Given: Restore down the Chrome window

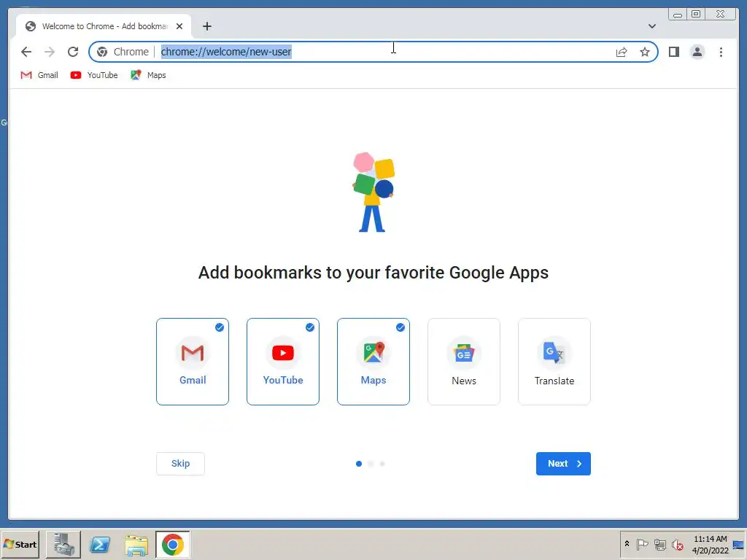Looking at the screenshot, I should (695, 15).
